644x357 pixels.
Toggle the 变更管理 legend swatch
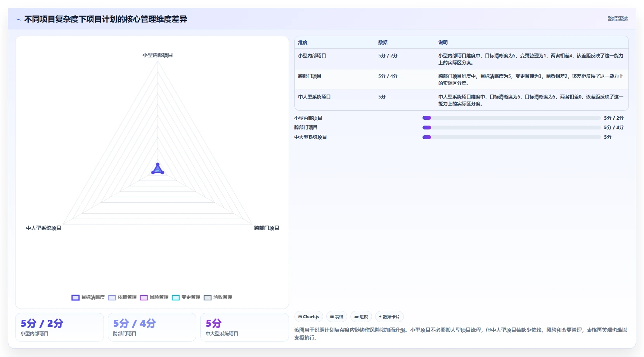click(x=176, y=298)
